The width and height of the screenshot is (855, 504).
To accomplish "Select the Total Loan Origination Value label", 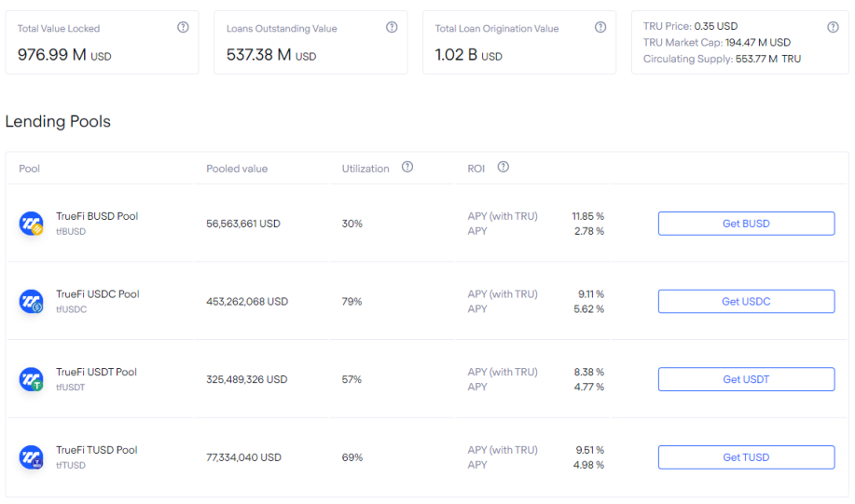I will point(497,28).
